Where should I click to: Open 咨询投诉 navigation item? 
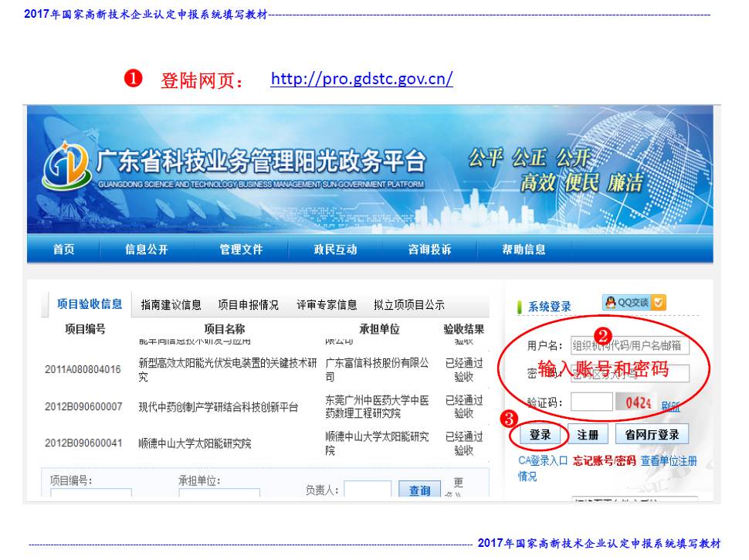429,249
